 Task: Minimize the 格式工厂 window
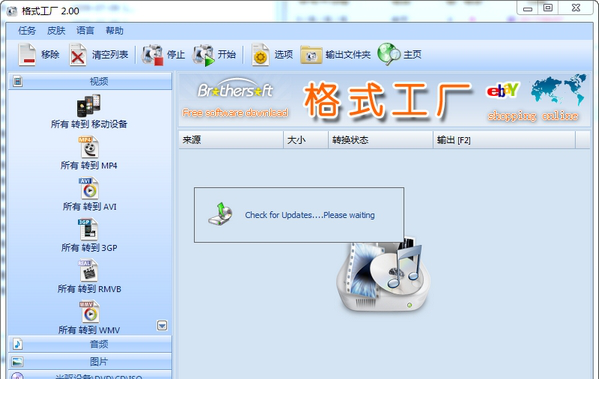click(528, 8)
